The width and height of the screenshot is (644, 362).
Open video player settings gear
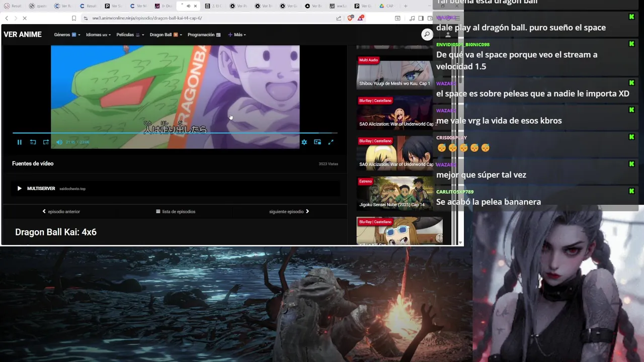tap(304, 142)
